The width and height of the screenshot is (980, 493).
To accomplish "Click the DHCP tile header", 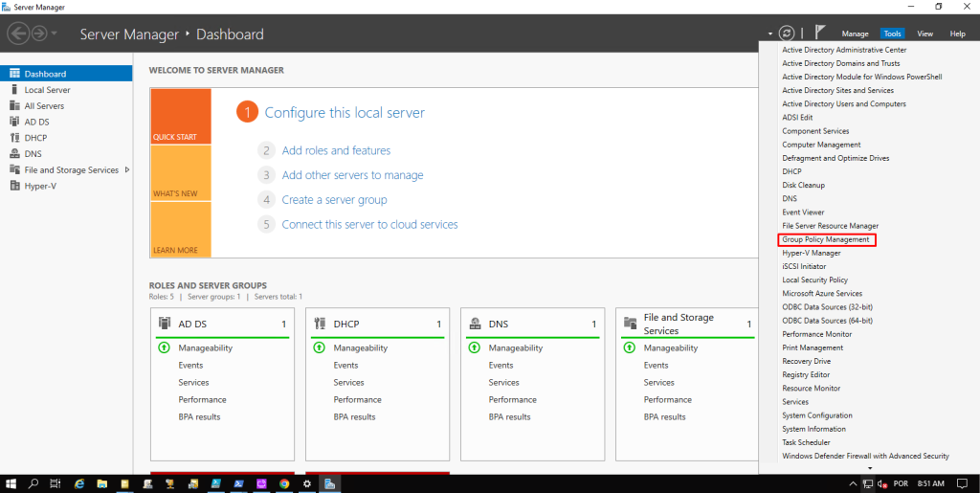I will pos(377,325).
